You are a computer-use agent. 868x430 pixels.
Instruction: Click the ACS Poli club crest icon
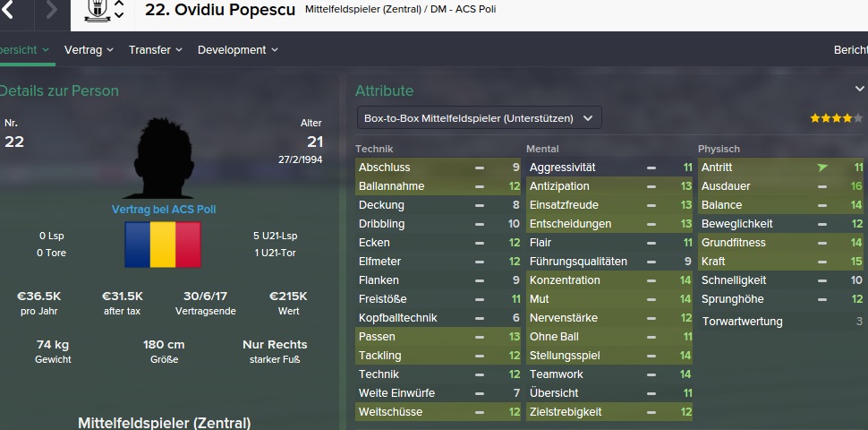(x=96, y=10)
